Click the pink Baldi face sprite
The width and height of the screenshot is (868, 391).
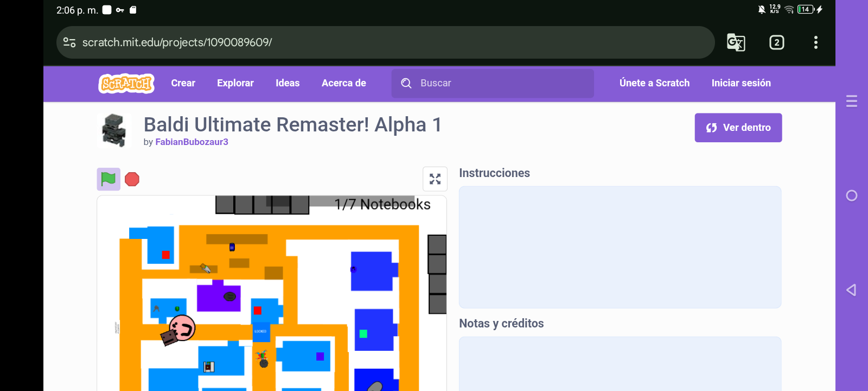183,328
